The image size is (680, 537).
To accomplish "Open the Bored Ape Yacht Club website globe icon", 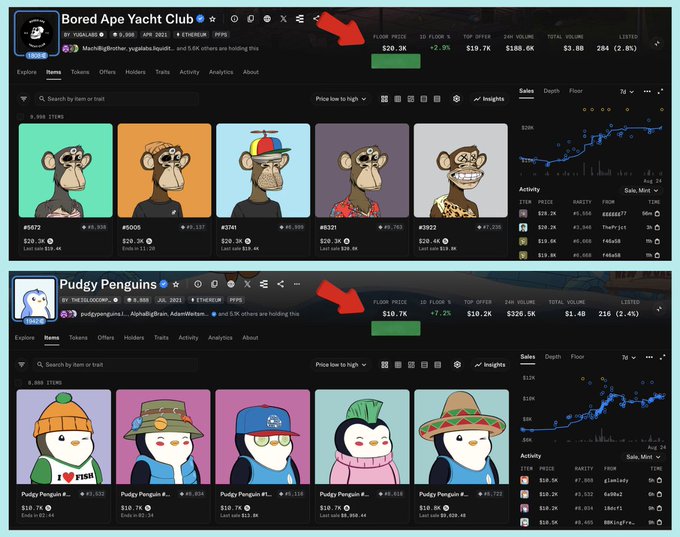I will [267, 19].
